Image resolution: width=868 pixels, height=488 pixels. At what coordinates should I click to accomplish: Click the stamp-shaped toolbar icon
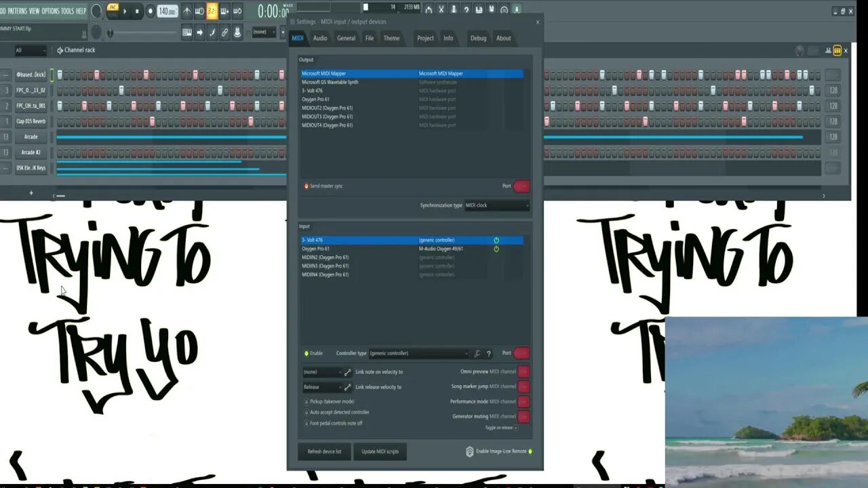point(237,32)
